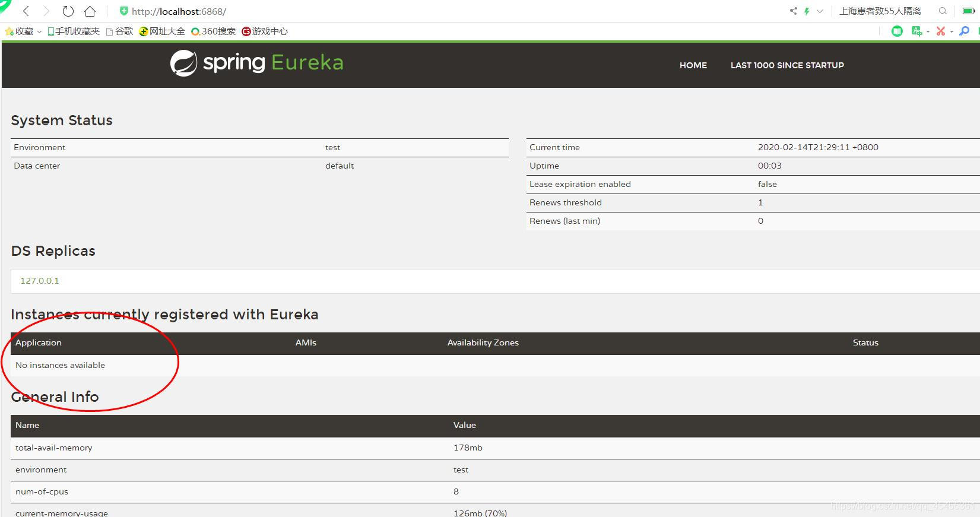The height and width of the screenshot is (517, 980).
Task: Click the 00:03 uptime value
Action: pyautogui.click(x=770, y=166)
